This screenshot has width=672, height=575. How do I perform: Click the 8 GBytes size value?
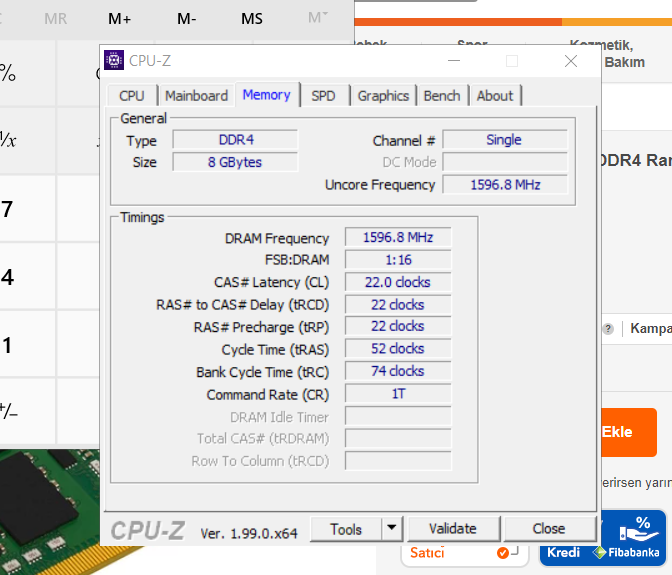[x=235, y=162]
